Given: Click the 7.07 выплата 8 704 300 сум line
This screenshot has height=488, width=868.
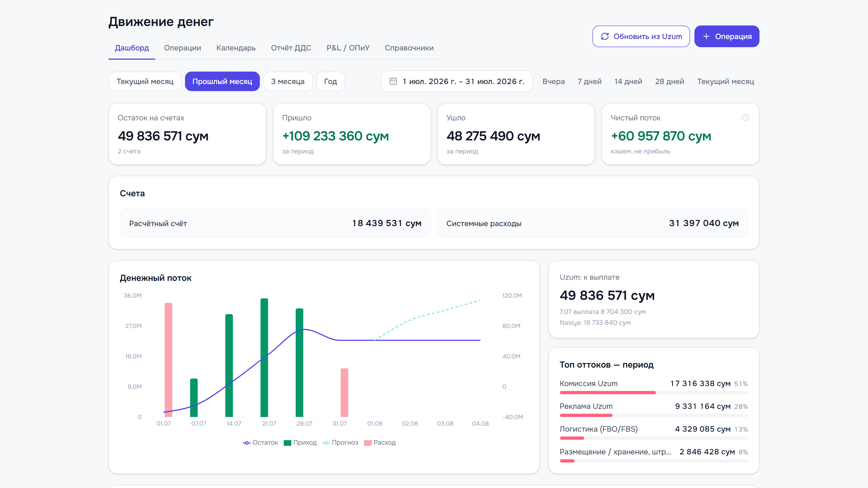Looking at the screenshot, I should (603, 312).
